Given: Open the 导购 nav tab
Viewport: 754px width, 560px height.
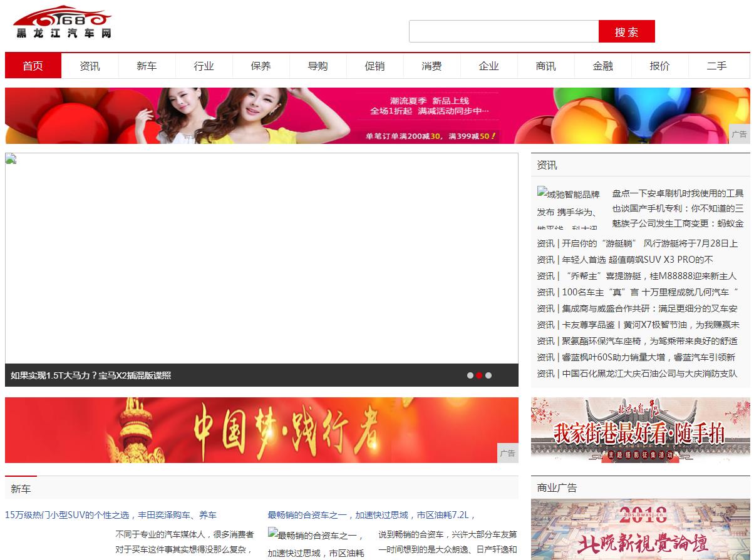Looking at the screenshot, I should click(x=318, y=66).
